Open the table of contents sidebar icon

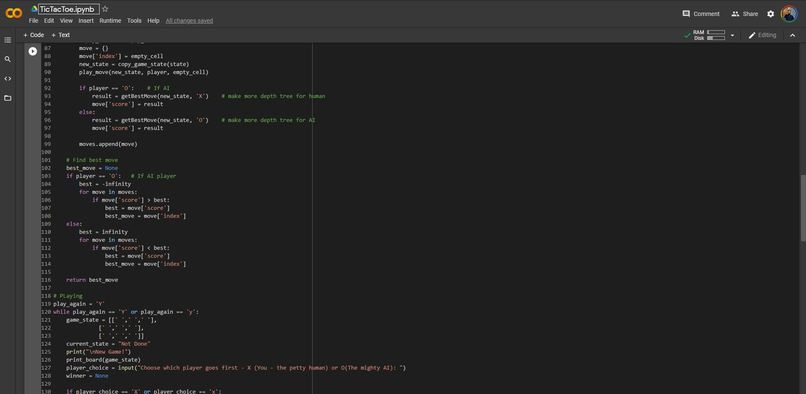point(7,40)
